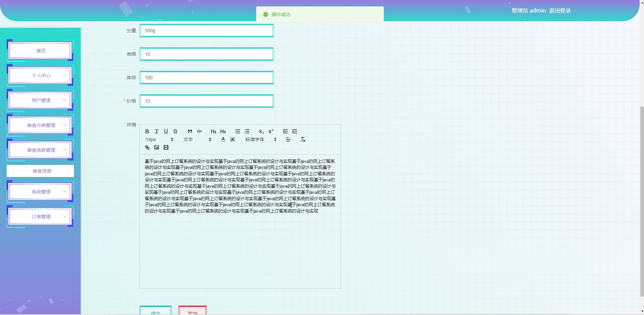Screen dimensions: 644x315
Task: Insert a blockquote using quote icon
Action: (x=190, y=131)
